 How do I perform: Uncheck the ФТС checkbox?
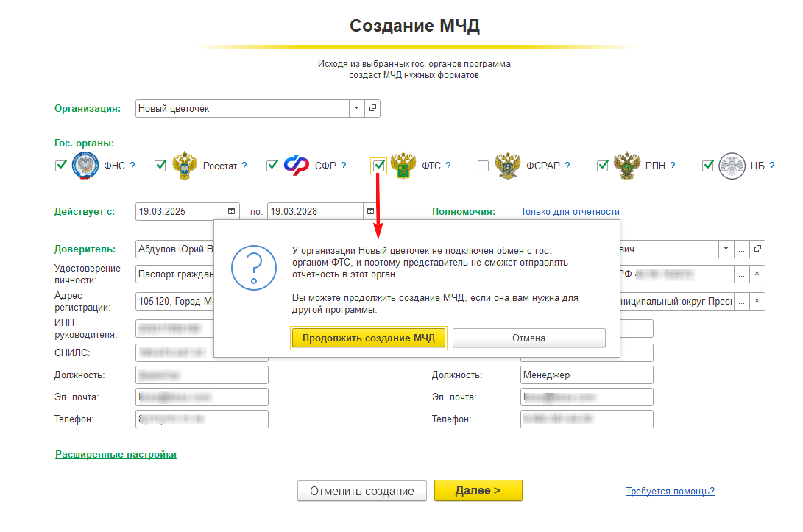pyautogui.click(x=379, y=166)
